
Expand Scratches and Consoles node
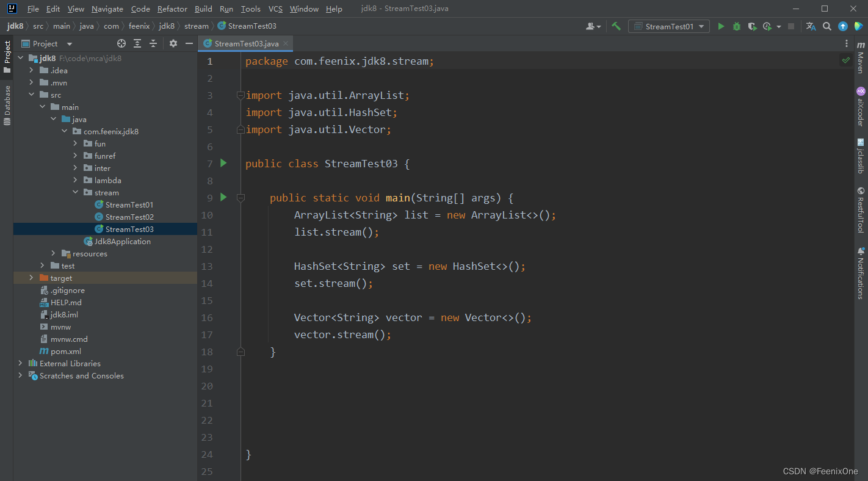(x=20, y=375)
